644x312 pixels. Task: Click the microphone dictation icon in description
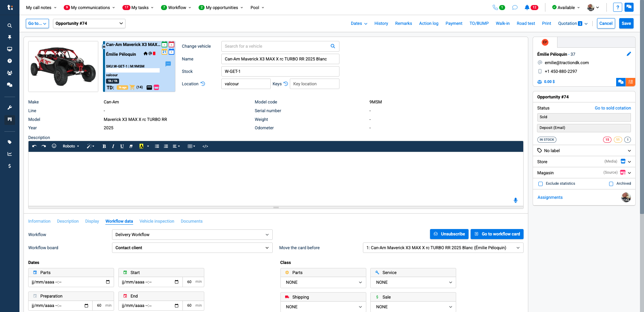point(516,200)
